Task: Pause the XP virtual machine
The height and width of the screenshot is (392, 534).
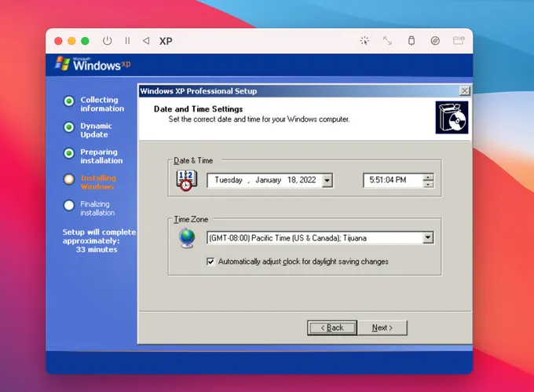Action: click(x=127, y=41)
